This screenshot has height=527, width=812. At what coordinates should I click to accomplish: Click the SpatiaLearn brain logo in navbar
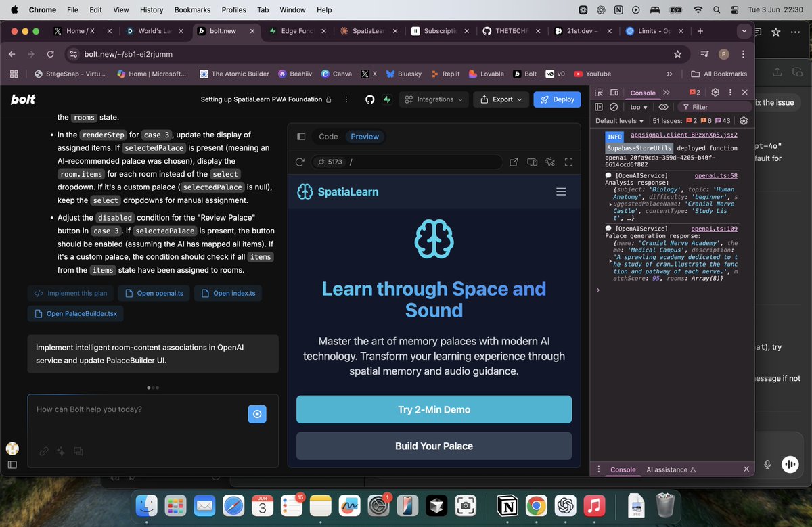pyautogui.click(x=304, y=192)
